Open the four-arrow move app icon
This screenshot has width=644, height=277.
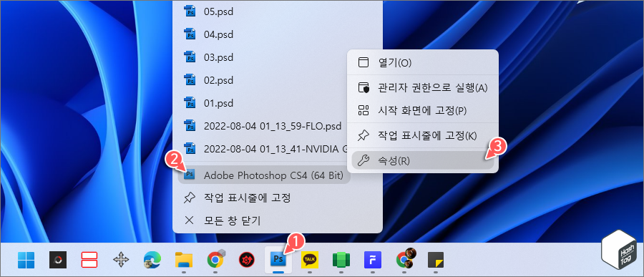coord(121,260)
